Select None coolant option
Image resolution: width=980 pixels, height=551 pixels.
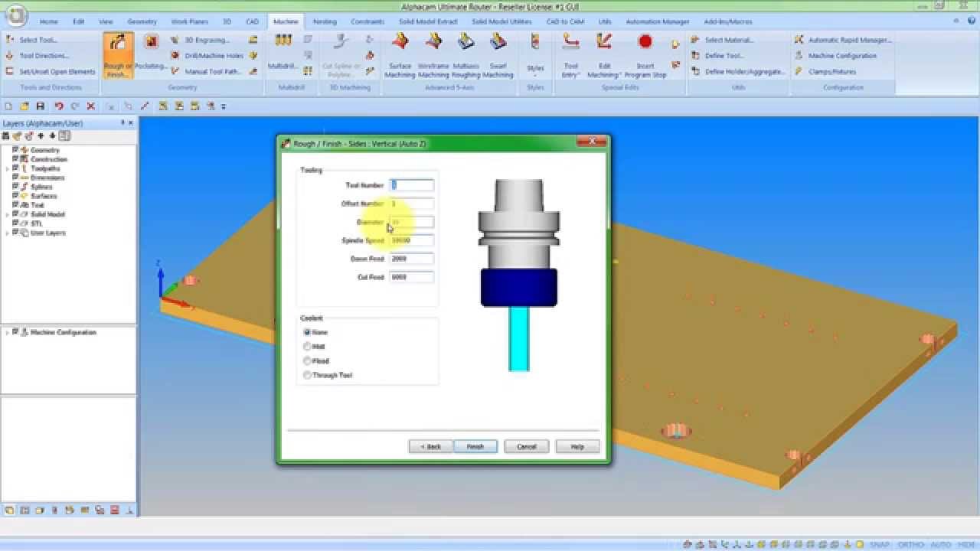307,332
